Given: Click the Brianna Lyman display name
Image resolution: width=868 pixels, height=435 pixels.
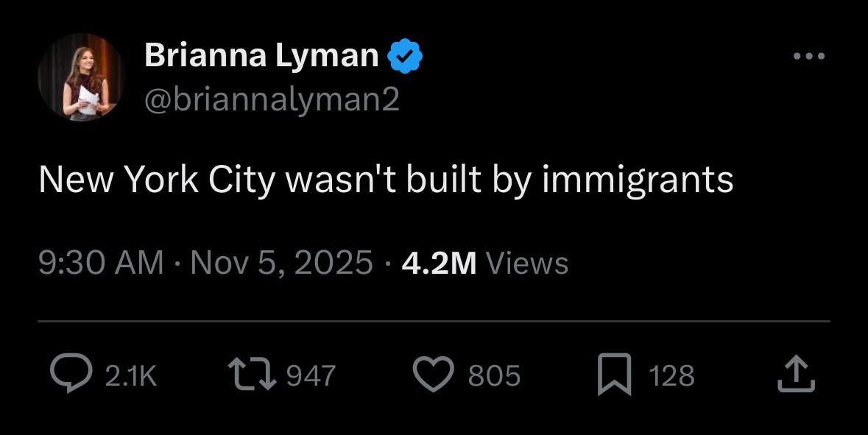Looking at the screenshot, I should click(261, 55).
